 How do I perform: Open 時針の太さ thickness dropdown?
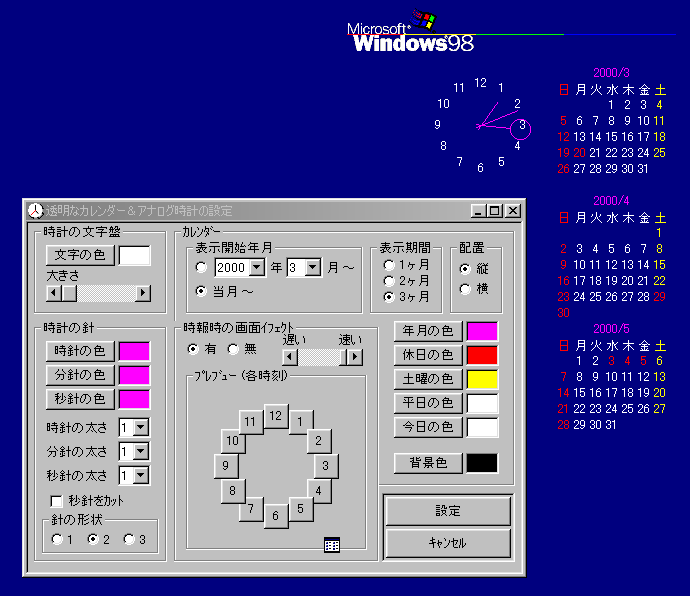pos(141,427)
